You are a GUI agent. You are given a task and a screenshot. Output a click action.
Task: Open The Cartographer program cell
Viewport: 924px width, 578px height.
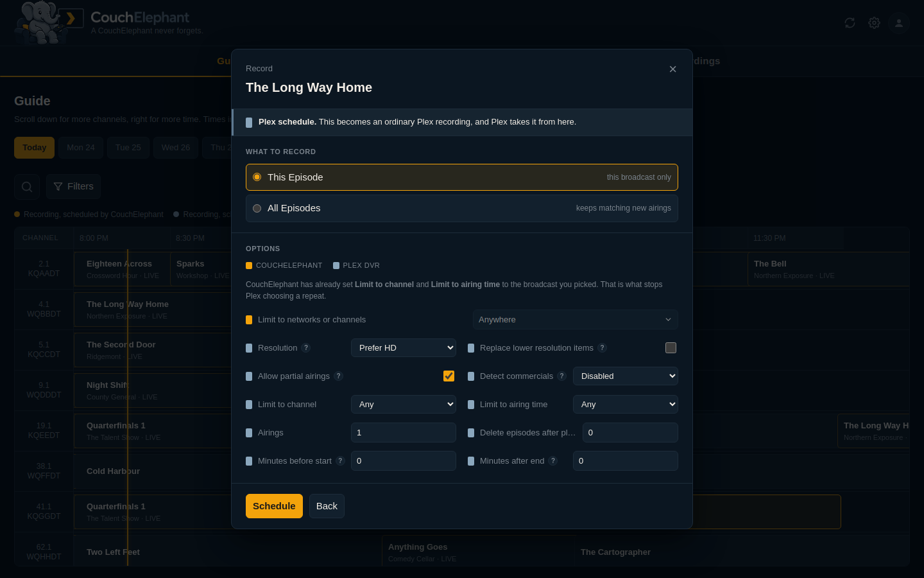pos(742,552)
